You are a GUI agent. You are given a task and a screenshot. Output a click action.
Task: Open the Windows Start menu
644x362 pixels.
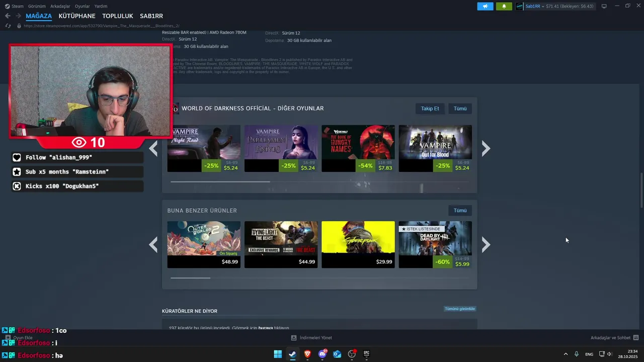(278, 354)
